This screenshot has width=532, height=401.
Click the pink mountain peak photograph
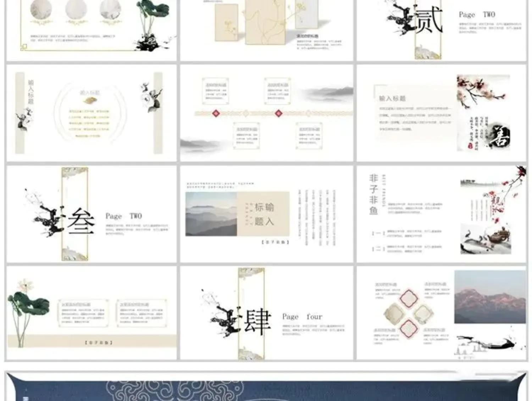[x=490, y=297]
